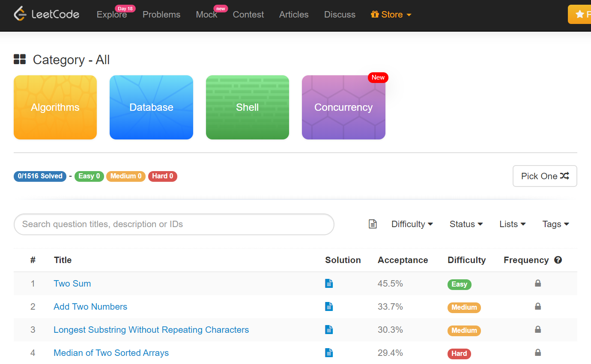
Task: Click the lock icon in Longest Substring row
Action: point(538,329)
